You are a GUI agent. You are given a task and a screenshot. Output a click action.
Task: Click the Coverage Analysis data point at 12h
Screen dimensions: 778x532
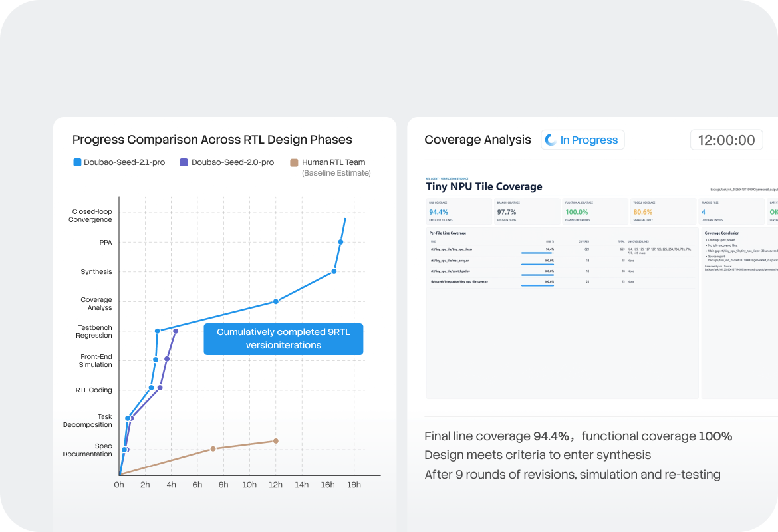click(276, 301)
